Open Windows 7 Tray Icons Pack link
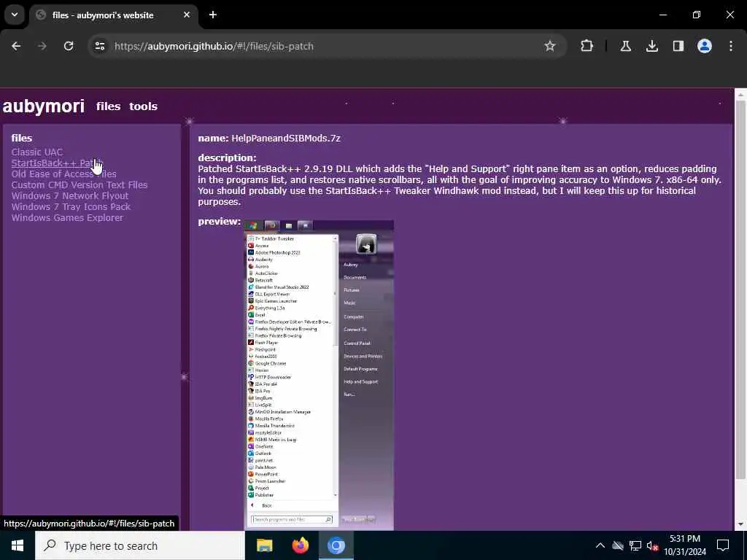This screenshot has width=747, height=560. click(71, 206)
